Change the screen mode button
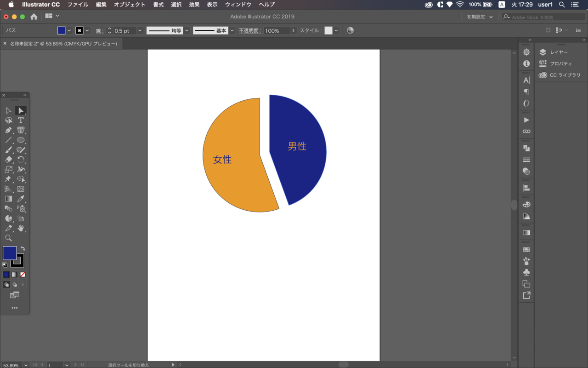The height and width of the screenshot is (368, 588). [15, 295]
